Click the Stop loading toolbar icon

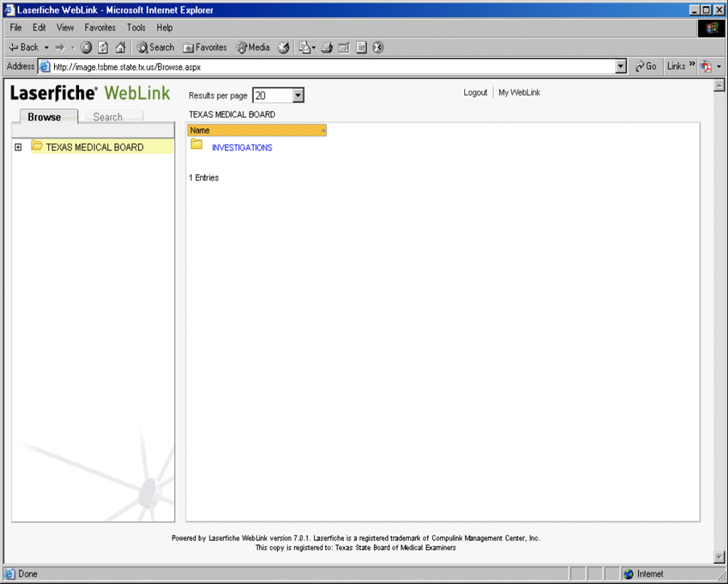click(x=86, y=48)
